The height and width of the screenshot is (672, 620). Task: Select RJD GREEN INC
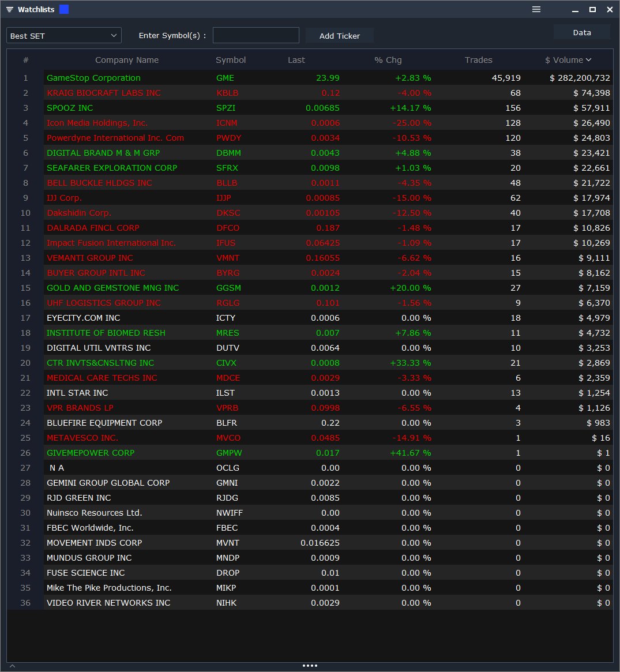point(79,498)
